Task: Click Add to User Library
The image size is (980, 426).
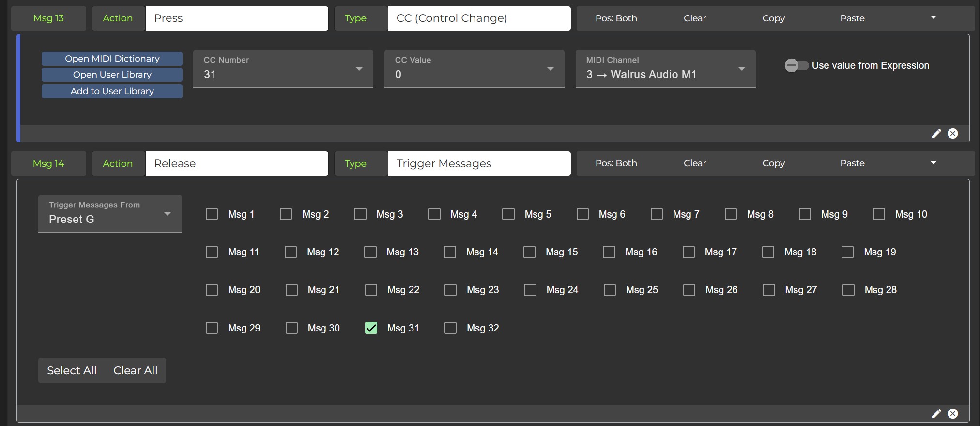Action: (x=112, y=91)
